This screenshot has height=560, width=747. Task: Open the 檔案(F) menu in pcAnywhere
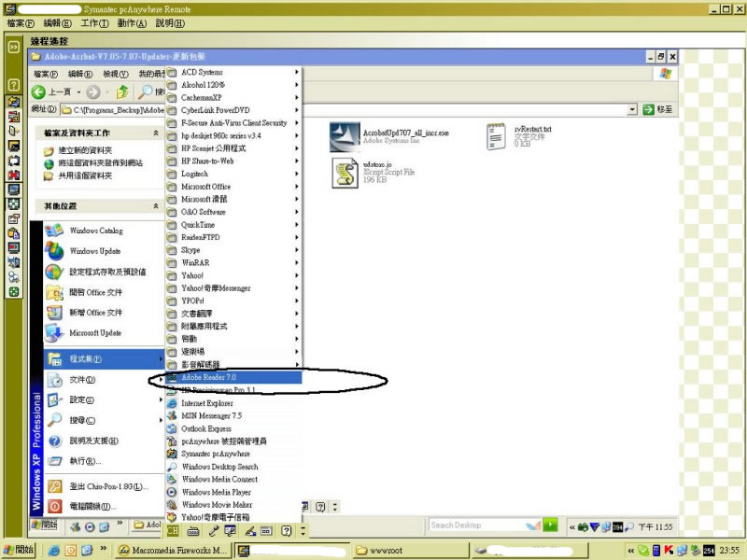pos(21,23)
